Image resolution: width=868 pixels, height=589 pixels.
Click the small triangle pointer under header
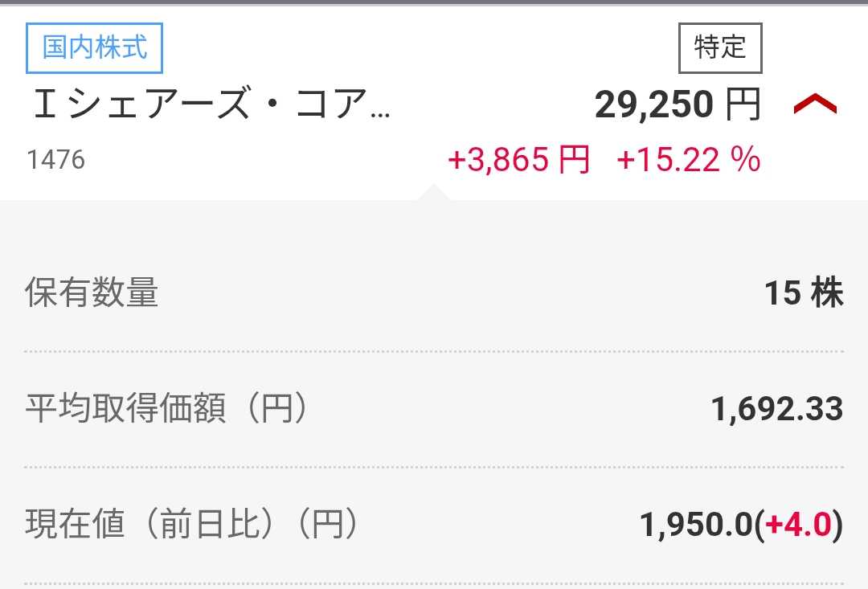click(x=433, y=192)
